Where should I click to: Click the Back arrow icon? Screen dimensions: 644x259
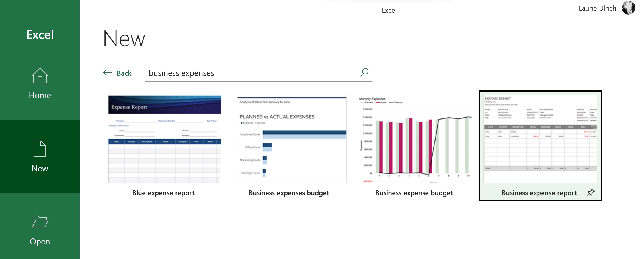107,73
